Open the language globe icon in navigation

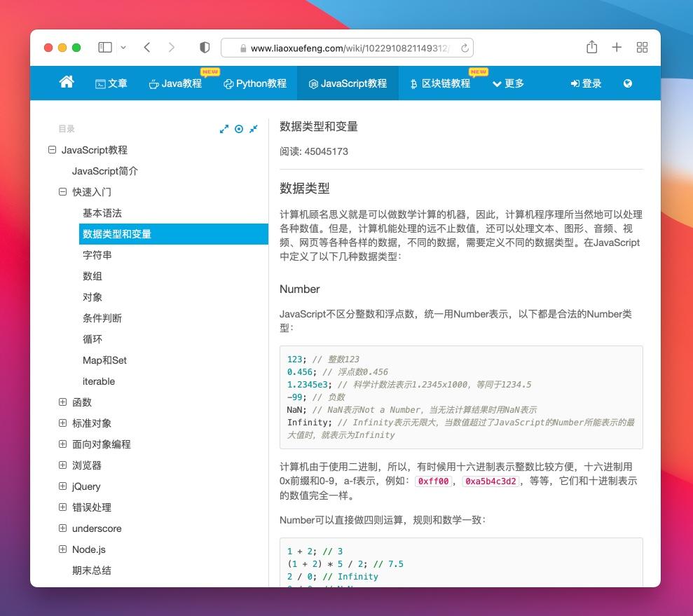coord(628,83)
